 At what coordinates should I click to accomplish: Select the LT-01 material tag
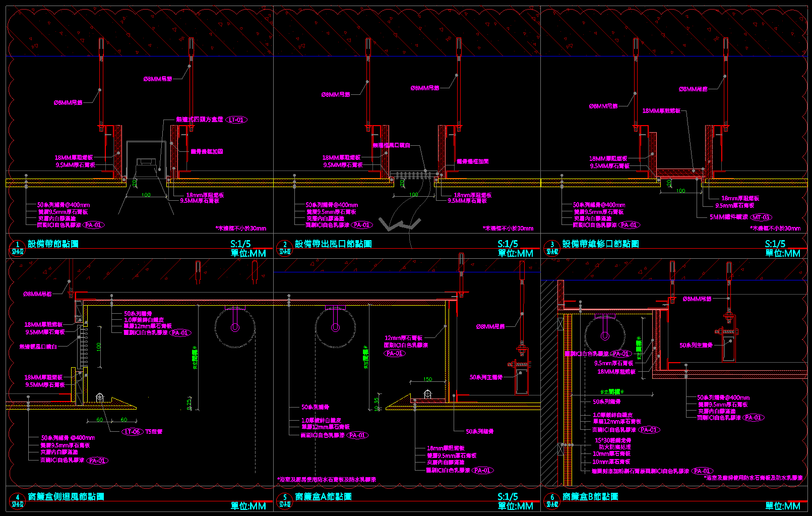coord(236,120)
